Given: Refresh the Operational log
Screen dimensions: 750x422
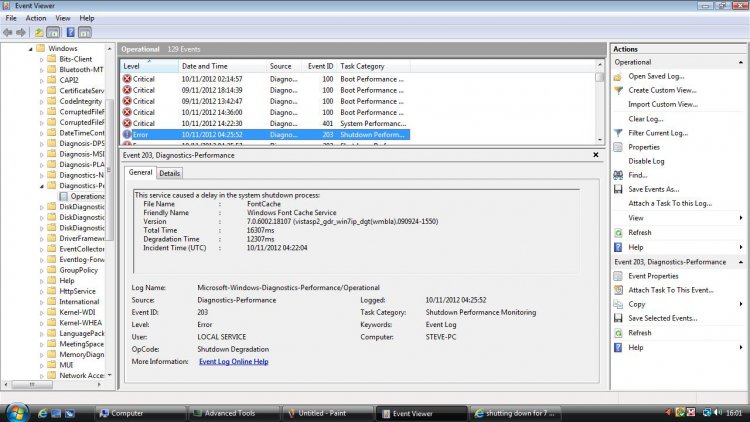Looking at the screenshot, I should pyautogui.click(x=640, y=233).
